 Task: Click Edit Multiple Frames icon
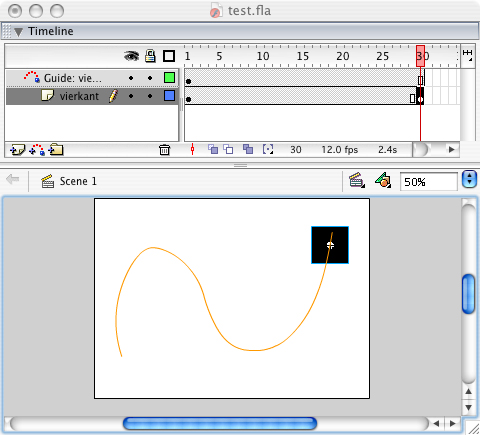pyautogui.click(x=248, y=149)
